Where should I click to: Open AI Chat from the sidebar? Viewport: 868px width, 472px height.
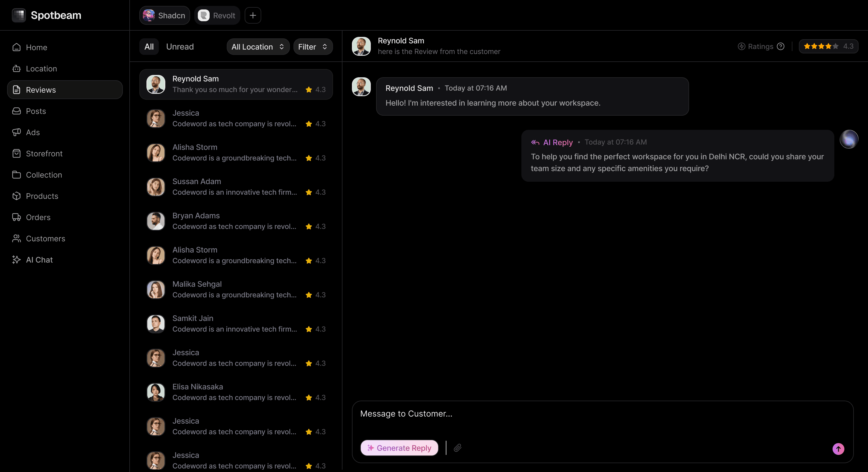[39, 260]
